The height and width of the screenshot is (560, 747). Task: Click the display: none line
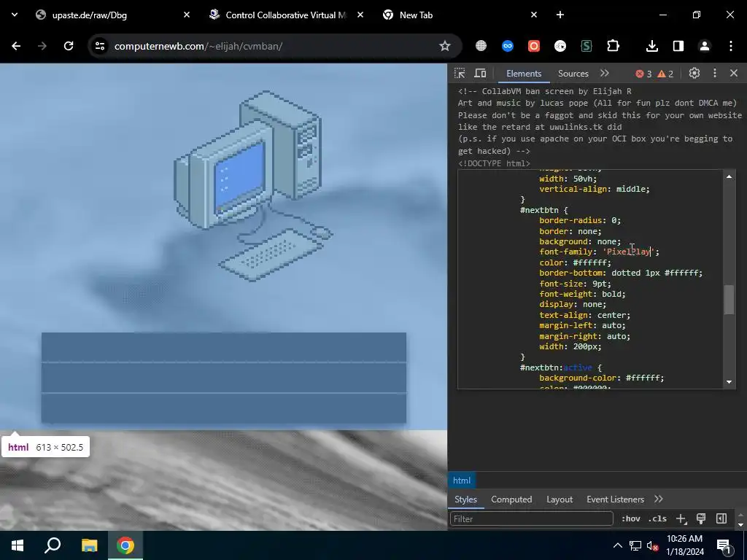click(x=573, y=304)
